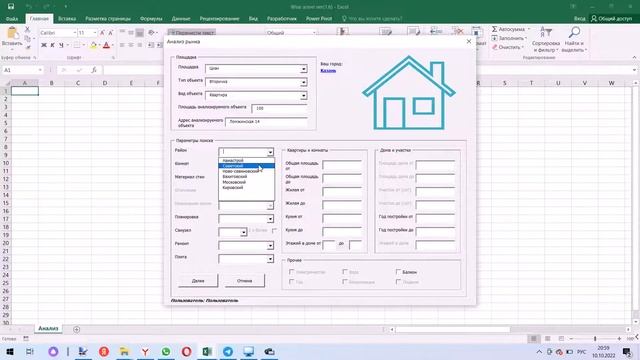The image size is (640, 360).
Task: Open the Windows Start menu
Action: pyautogui.click(x=10, y=351)
